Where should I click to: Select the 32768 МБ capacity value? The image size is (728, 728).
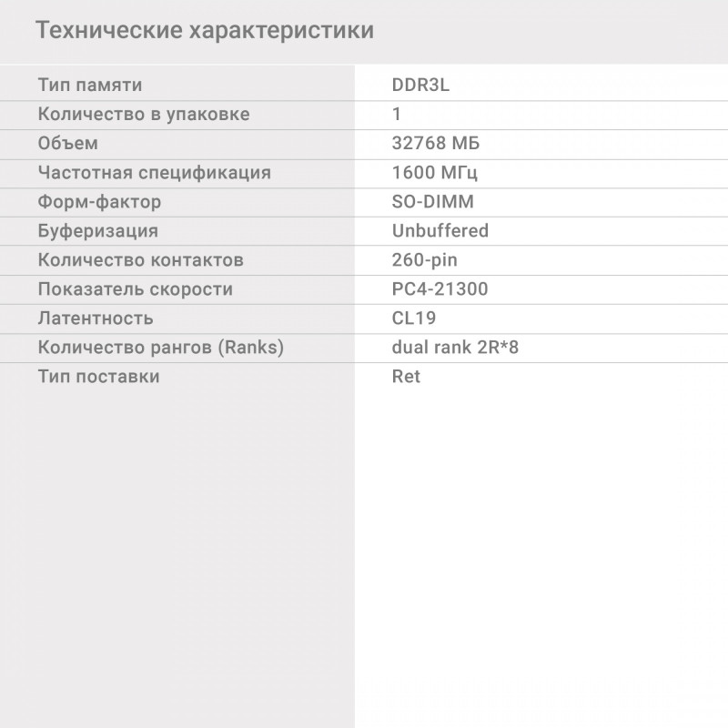tap(435, 144)
